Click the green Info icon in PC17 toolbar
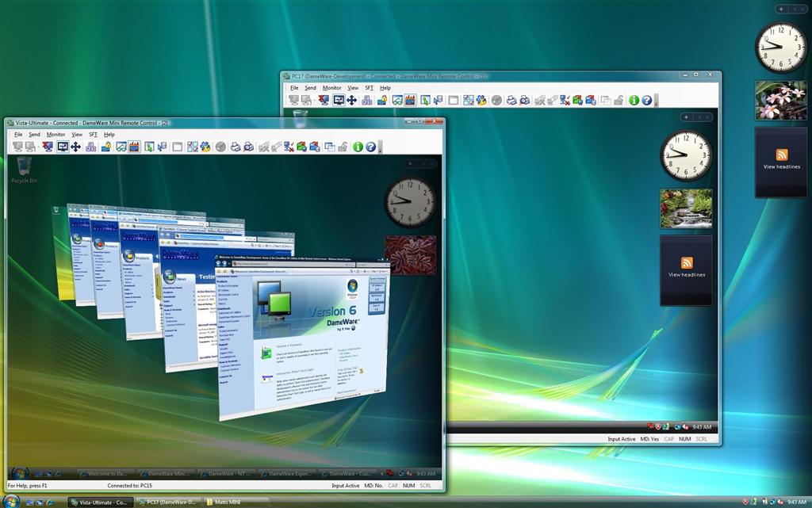 (634, 100)
